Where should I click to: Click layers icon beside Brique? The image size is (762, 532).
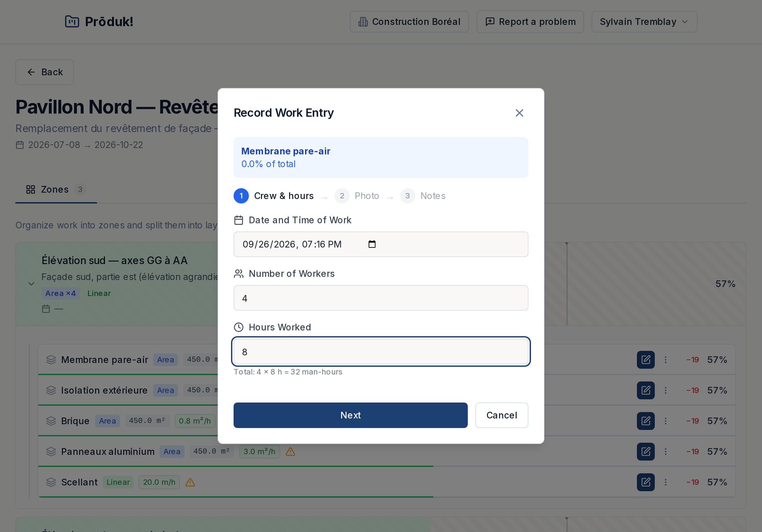[51, 421]
